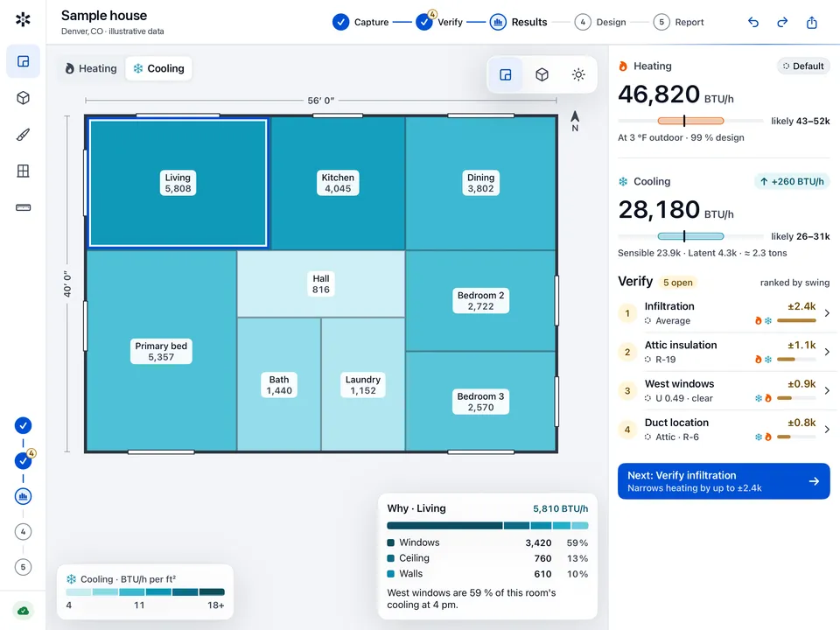Click the 'ranked by swing' label
This screenshot has height=630, width=840.
[x=794, y=283]
